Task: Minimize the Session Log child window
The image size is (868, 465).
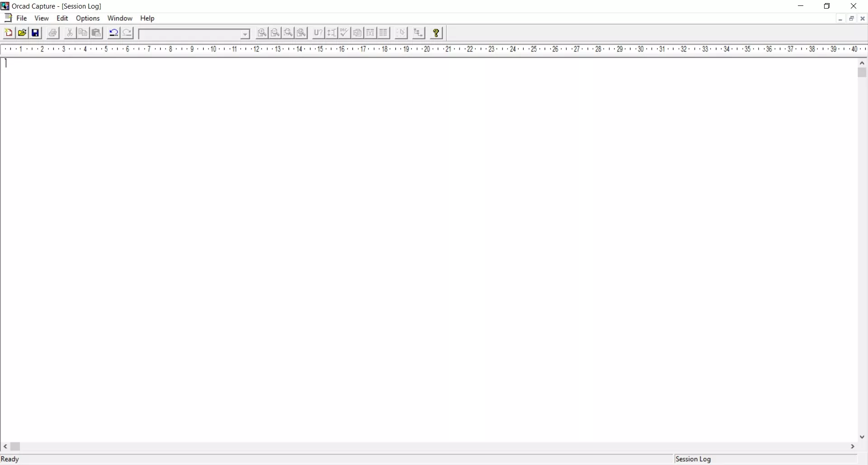Action: pyautogui.click(x=840, y=19)
